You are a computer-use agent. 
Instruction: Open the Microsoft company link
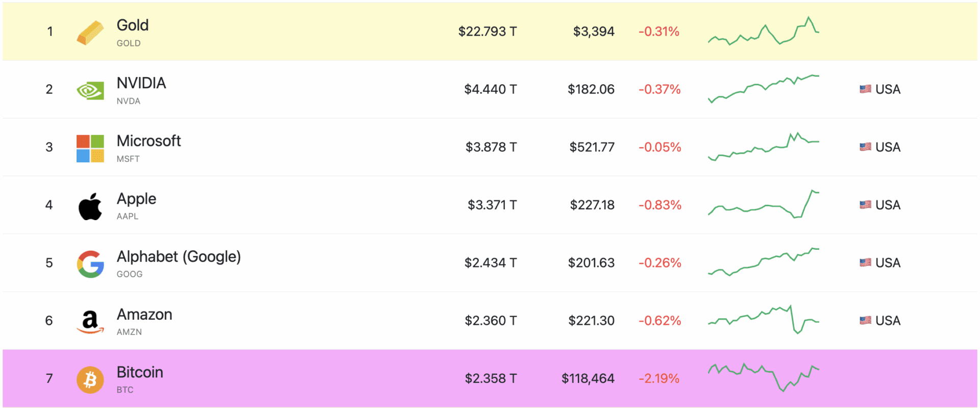[x=149, y=140]
